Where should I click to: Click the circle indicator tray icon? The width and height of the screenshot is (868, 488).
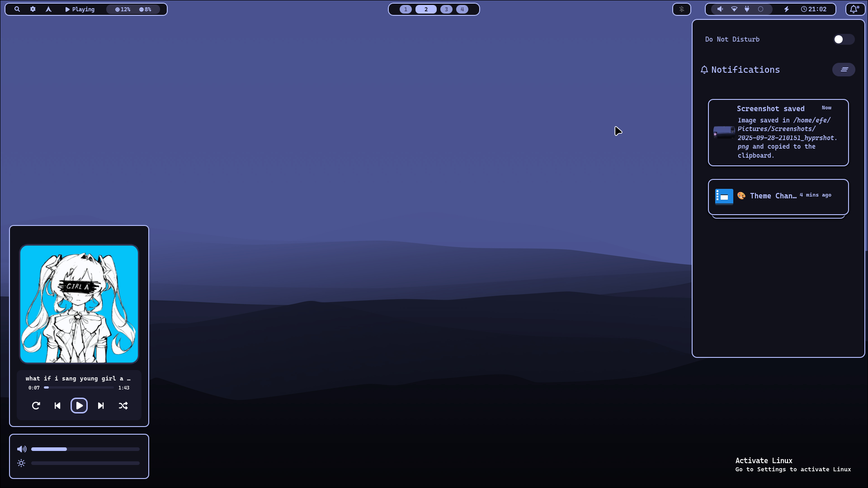point(760,9)
